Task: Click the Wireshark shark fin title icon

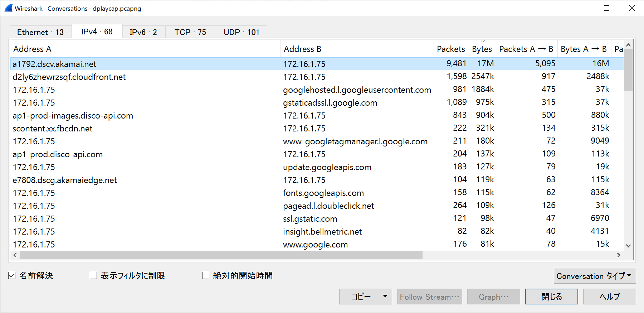Action: point(9,8)
